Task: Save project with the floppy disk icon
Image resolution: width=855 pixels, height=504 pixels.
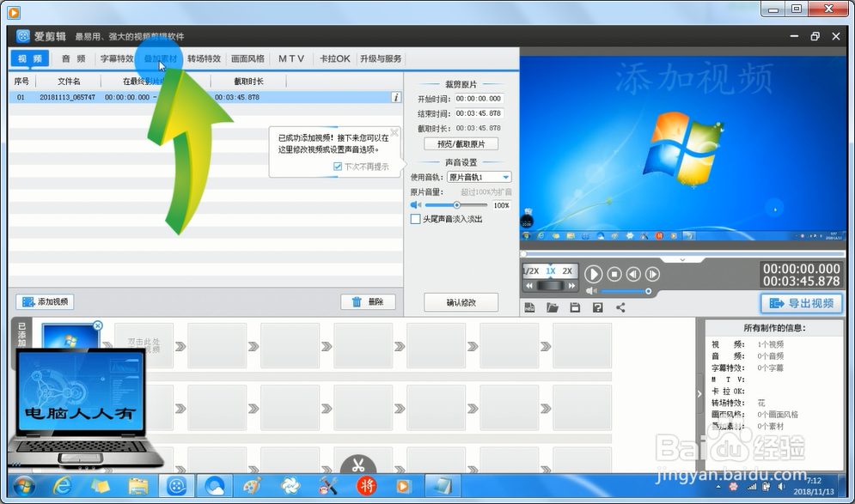Action: pyautogui.click(x=575, y=308)
